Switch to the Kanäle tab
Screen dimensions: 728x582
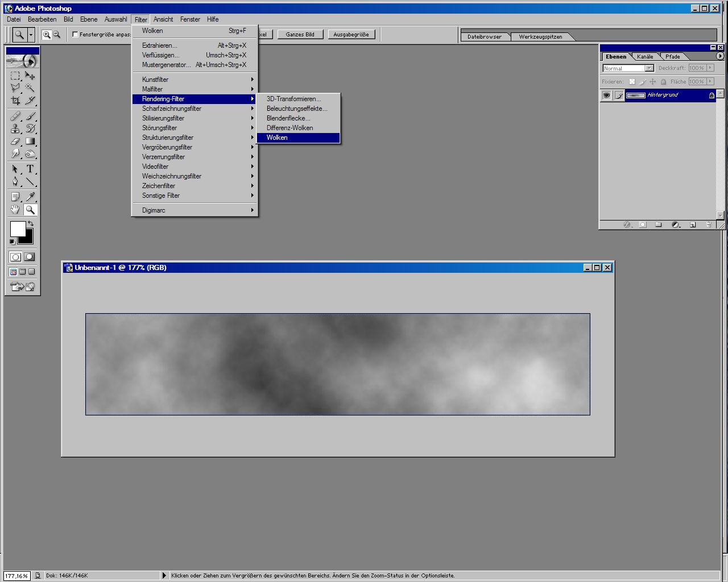tap(645, 57)
